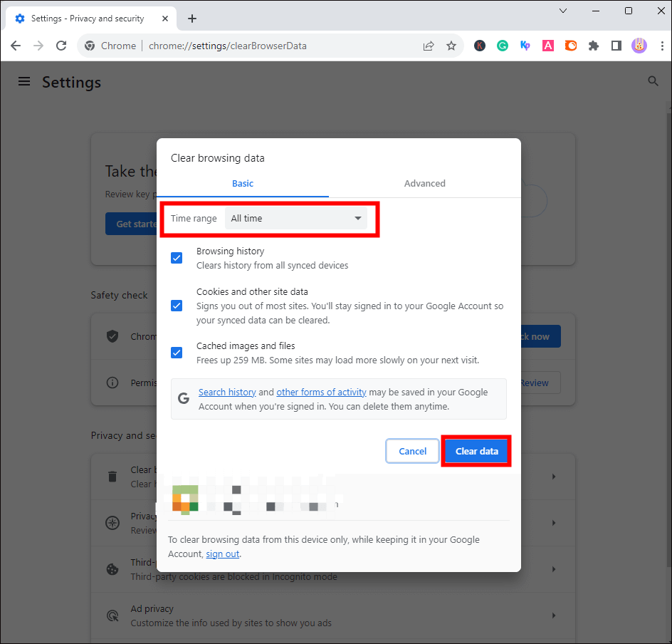Click the Cancel button
672x644 pixels.
pyautogui.click(x=412, y=451)
